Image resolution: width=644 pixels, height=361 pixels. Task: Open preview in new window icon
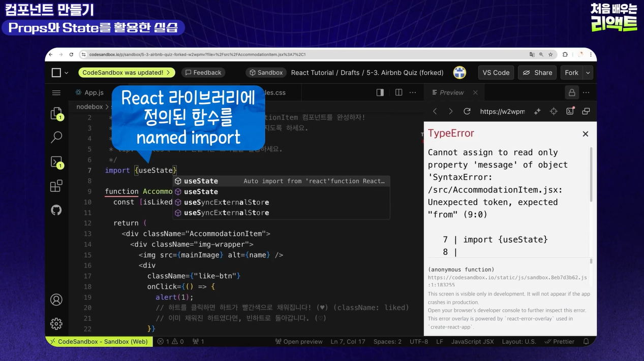(586, 111)
